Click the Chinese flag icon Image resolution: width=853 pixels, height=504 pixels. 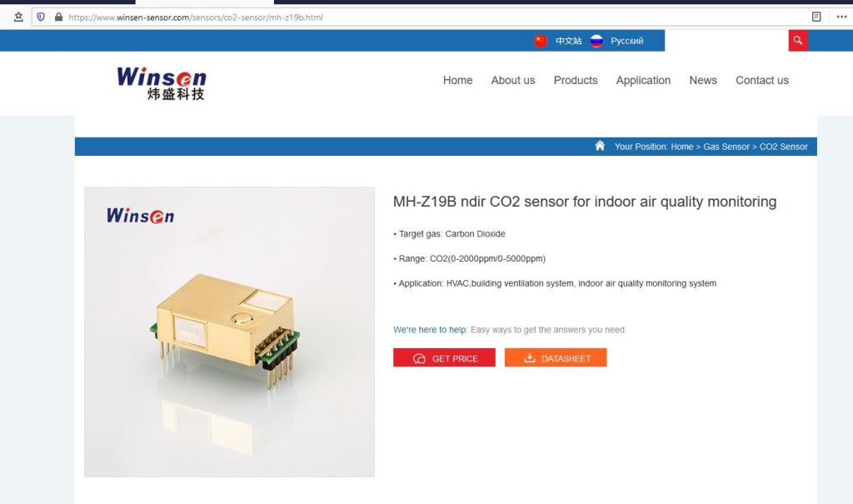click(540, 41)
